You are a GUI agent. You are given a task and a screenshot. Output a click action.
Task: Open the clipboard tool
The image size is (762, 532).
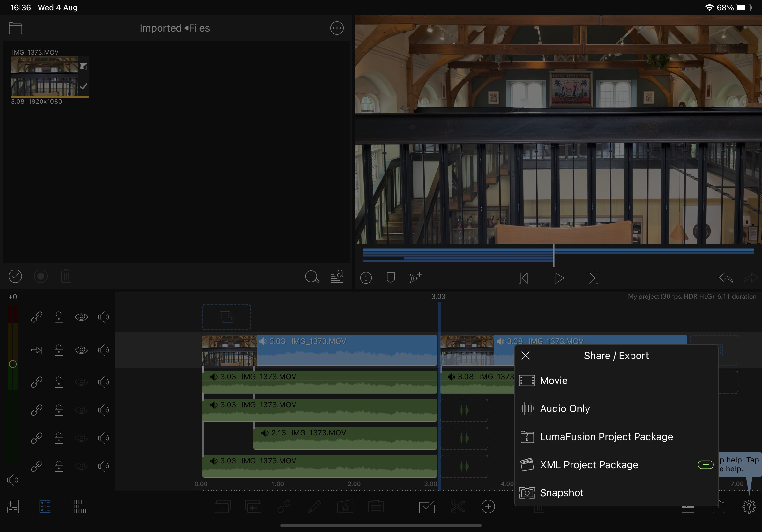coord(376,507)
